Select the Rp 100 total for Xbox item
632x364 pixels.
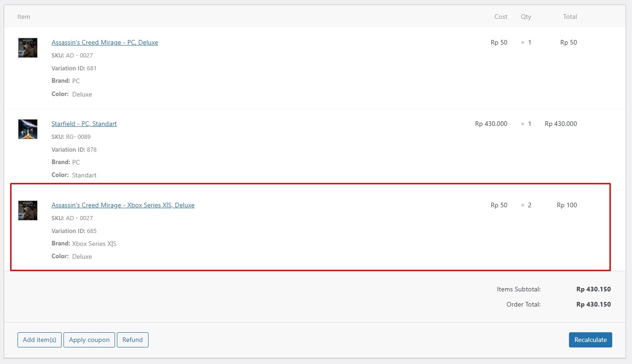point(567,205)
